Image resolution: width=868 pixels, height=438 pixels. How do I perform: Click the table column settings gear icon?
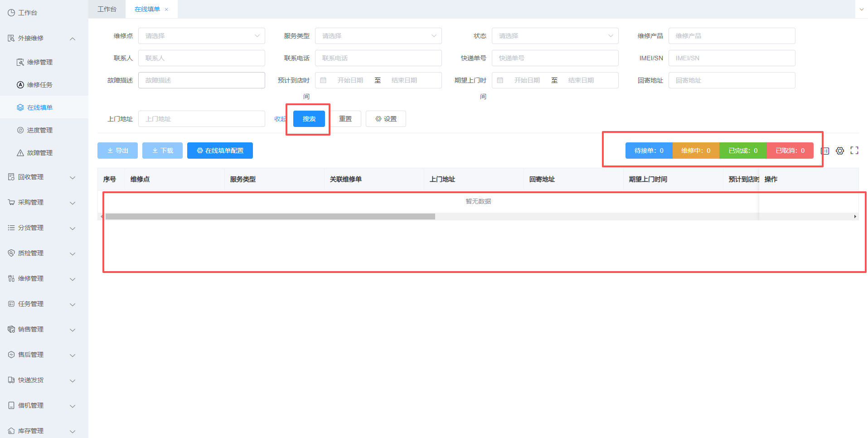tap(840, 151)
